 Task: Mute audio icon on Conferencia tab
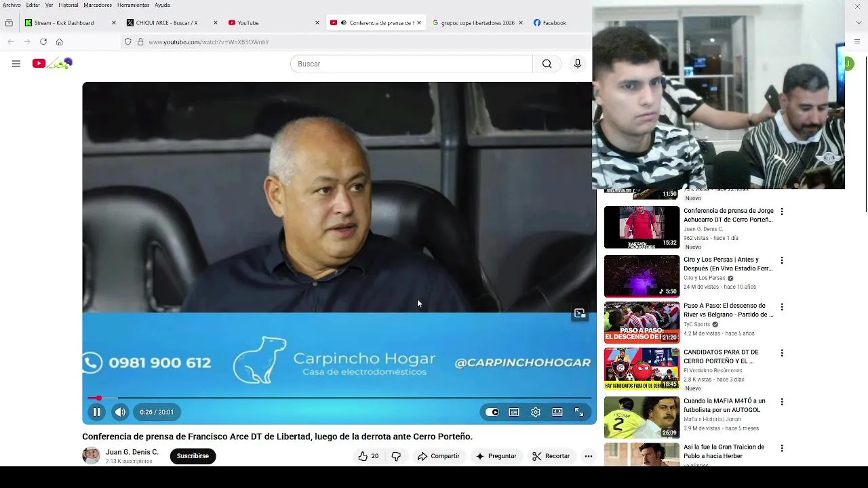click(343, 22)
